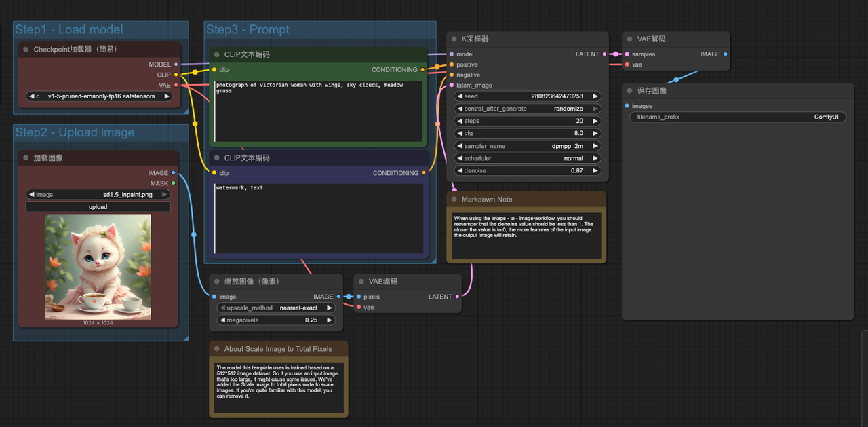
Task: Collapse the VAE解码 node via its header dot
Action: 629,39
